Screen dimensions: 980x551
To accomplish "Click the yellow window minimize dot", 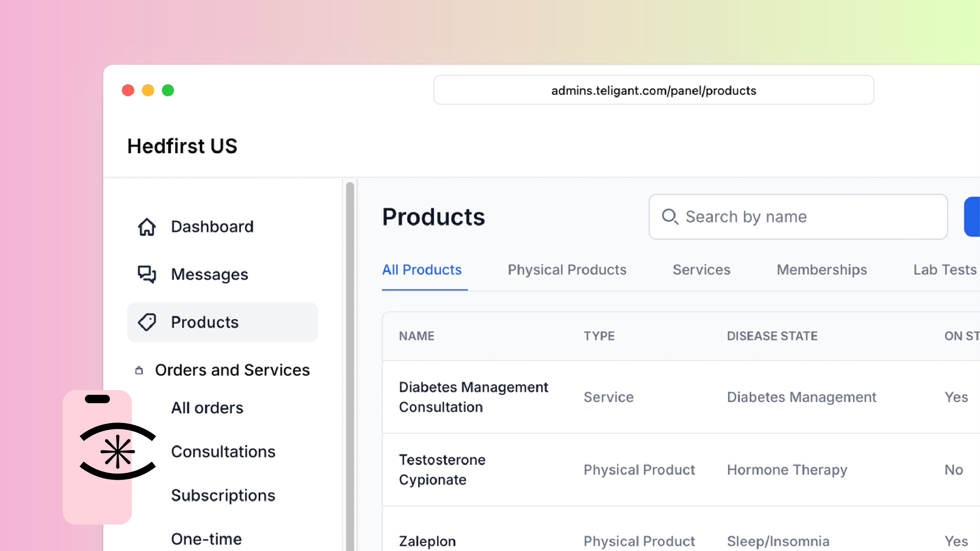I will click(x=148, y=90).
